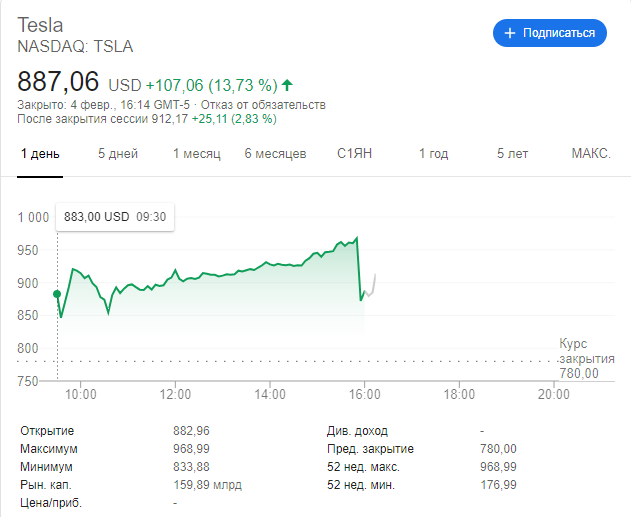
Task: Click the green up arrow beside 13,73 %
Action: [288, 85]
